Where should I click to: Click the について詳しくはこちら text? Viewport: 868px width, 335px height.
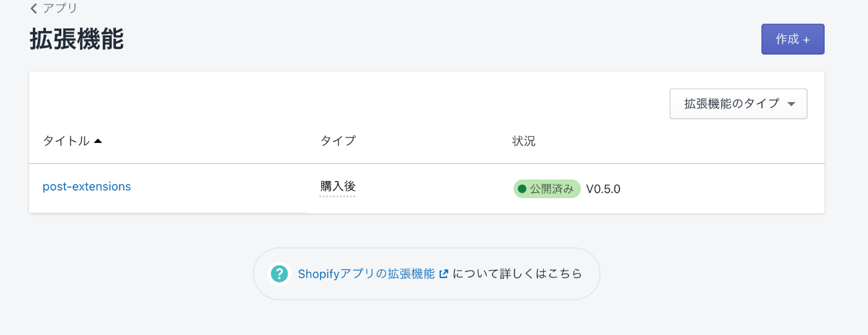pyautogui.click(x=518, y=274)
